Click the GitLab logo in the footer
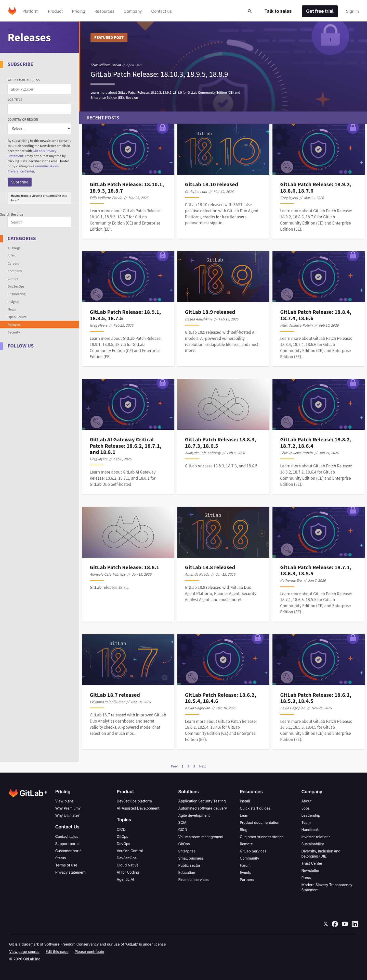 coord(28,793)
